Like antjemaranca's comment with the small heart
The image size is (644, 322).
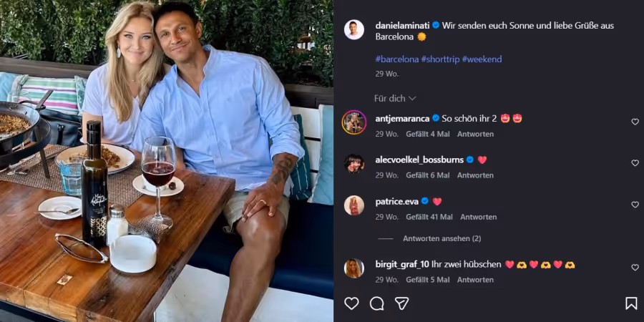pos(635,122)
